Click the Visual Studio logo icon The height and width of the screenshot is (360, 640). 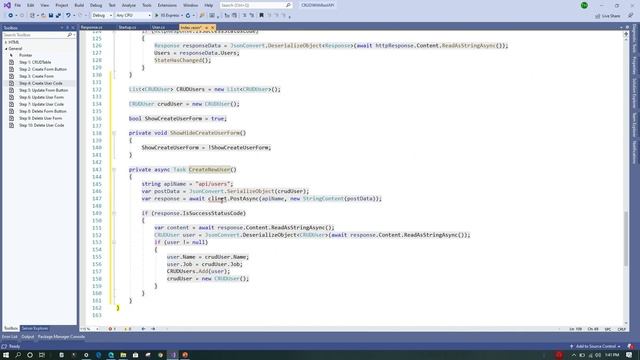[7, 5]
